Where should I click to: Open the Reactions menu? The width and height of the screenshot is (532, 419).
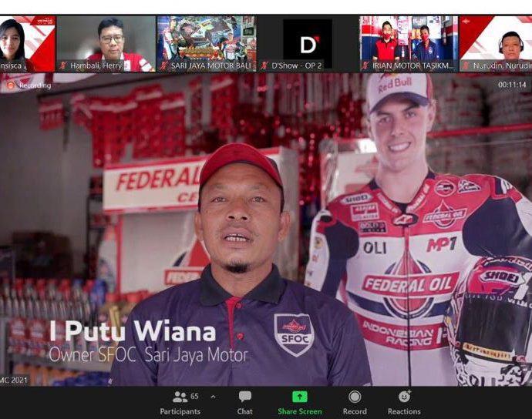404,401
